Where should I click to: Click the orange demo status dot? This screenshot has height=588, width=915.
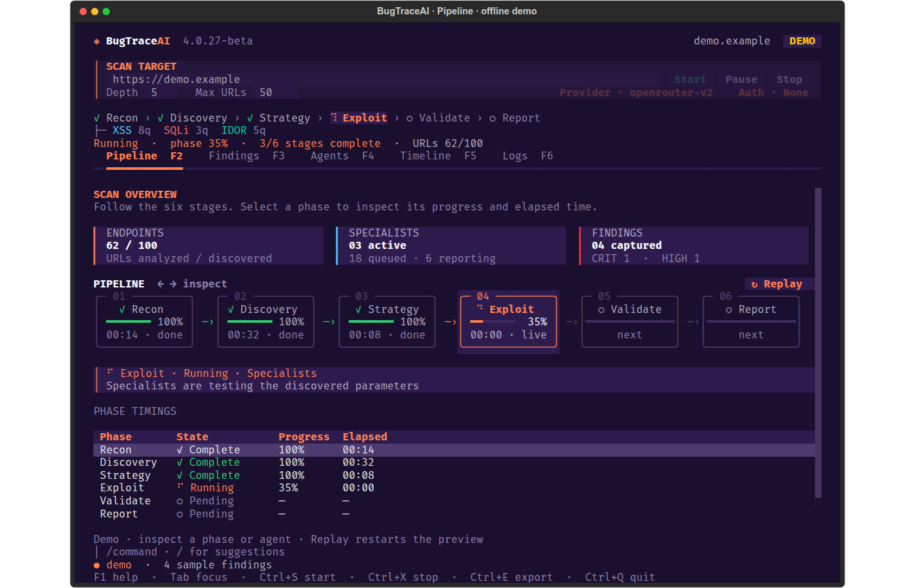tap(97, 565)
